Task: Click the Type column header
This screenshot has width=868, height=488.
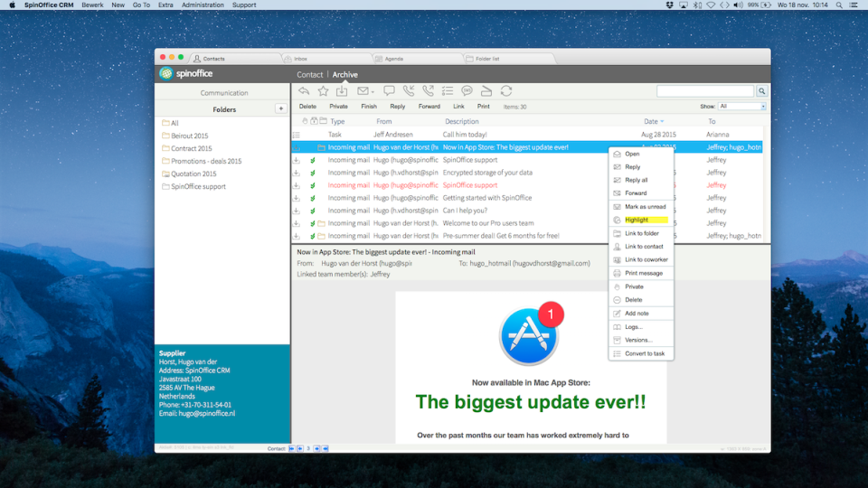Action: click(337, 121)
